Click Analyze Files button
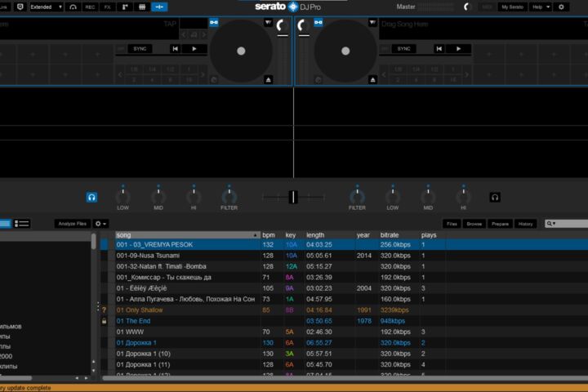The height and width of the screenshot is (392, 588). pyautogui.click(x=73, y=224)
